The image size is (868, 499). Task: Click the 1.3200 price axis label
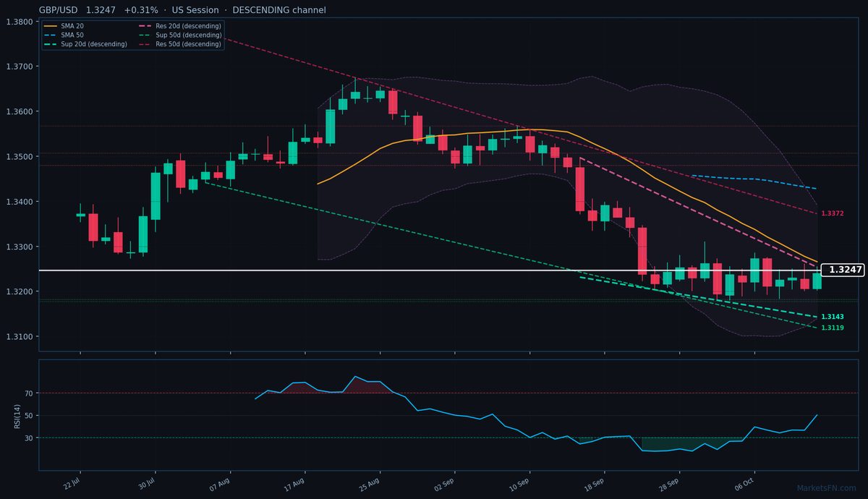pos(19,291)
